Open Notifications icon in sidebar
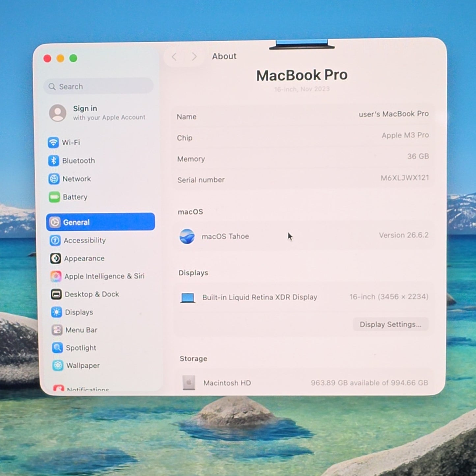The height and width of the screenshot is (476, 476). [x=59, y=388]
